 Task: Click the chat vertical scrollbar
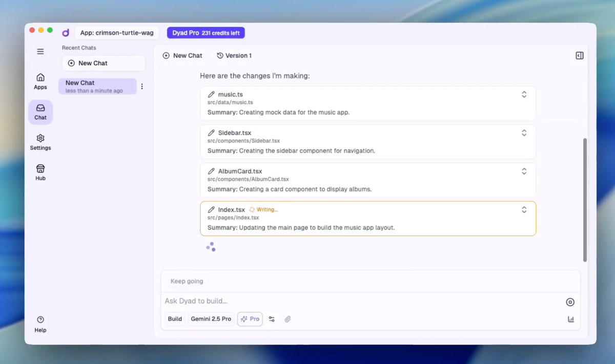click(x=585, y=200)
